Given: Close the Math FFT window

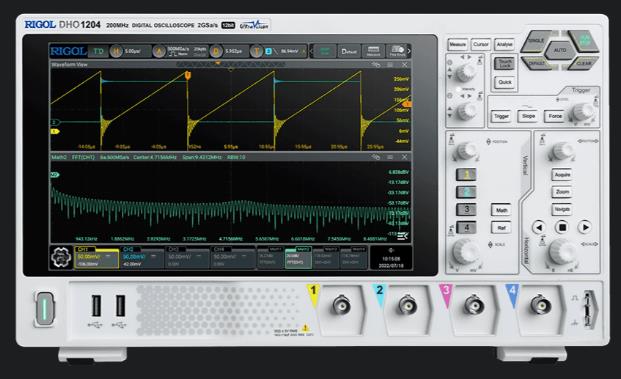Looking at the screenshot, I should [x=404, y=157].
